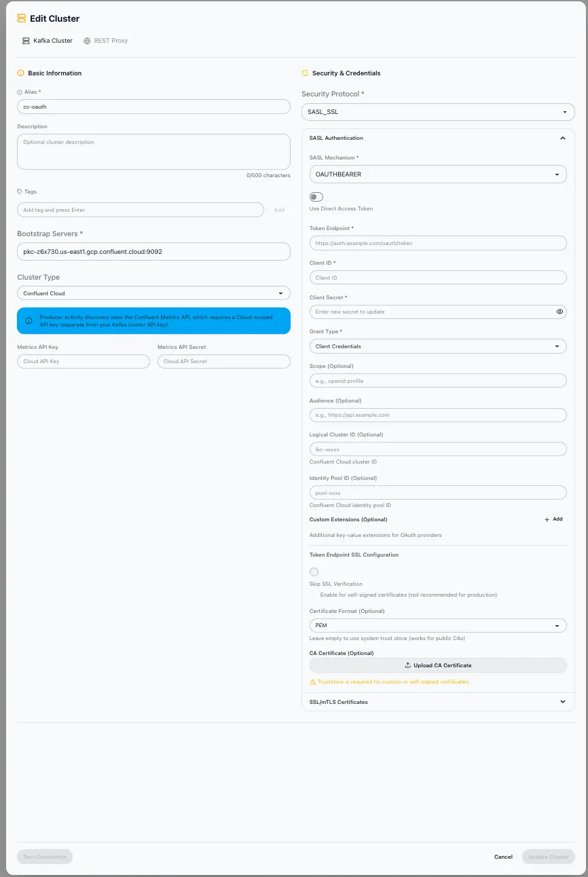Viewport: 588px width, 877px height.
Task: Open the Grant Type dropdown
Action: click(437, 346)
